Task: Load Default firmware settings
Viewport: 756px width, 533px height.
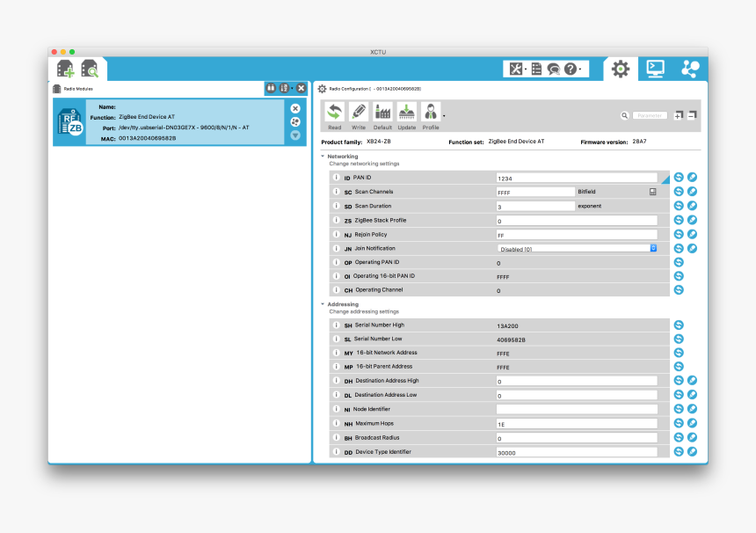Action: tap(382, 116)
